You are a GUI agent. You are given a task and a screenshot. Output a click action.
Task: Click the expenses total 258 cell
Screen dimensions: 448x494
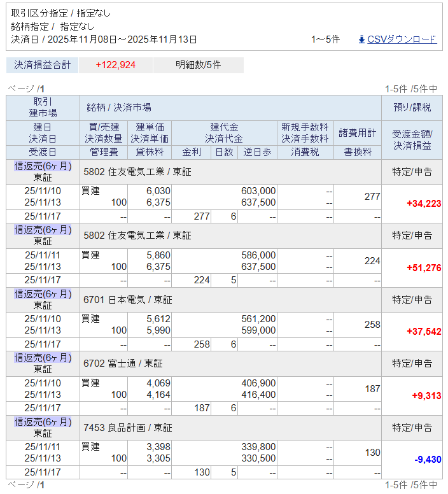coord(358,325)
